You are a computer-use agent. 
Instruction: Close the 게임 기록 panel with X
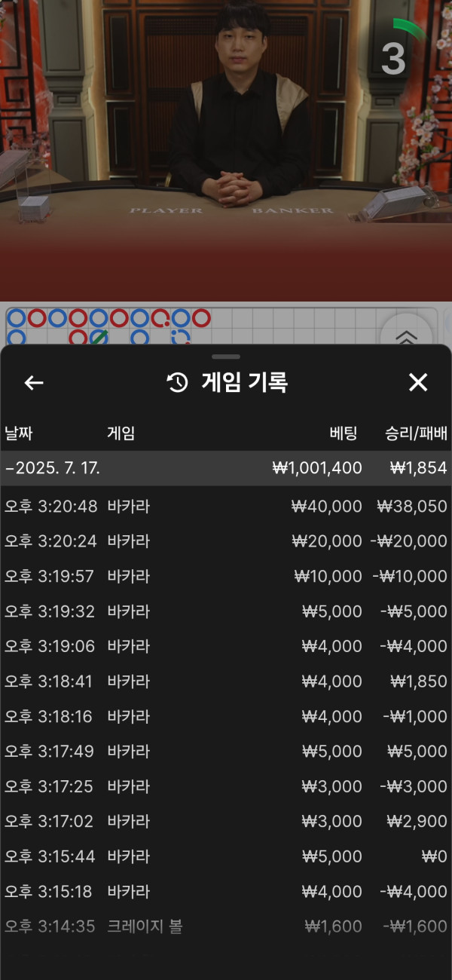pyautogui.click(x=418, y=383)
